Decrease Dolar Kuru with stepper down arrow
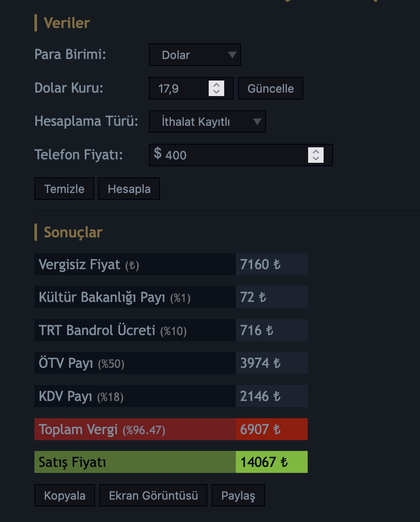This screenshot has height=522, width=420. click(216, 92)
